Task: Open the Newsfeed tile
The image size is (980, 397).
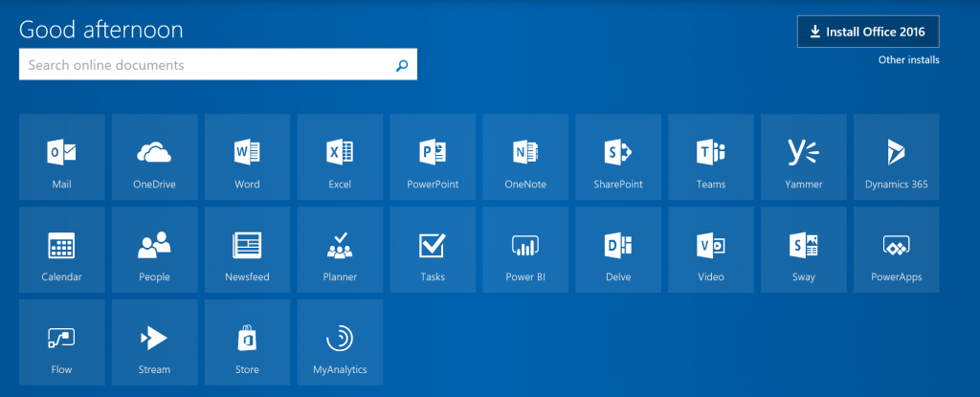Action: (247, 250)
